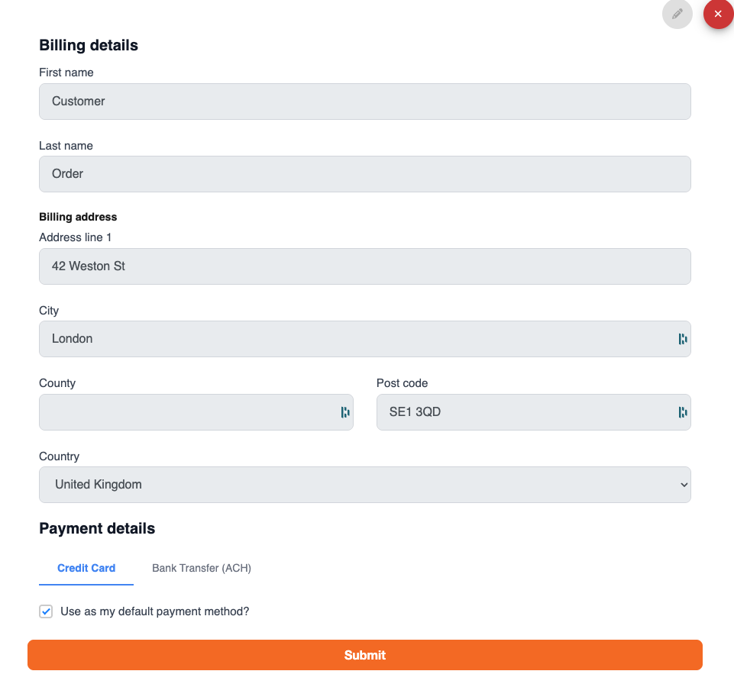The image size is (734, 700).
Task: Select the empty County input field
Action: [187, 412]
